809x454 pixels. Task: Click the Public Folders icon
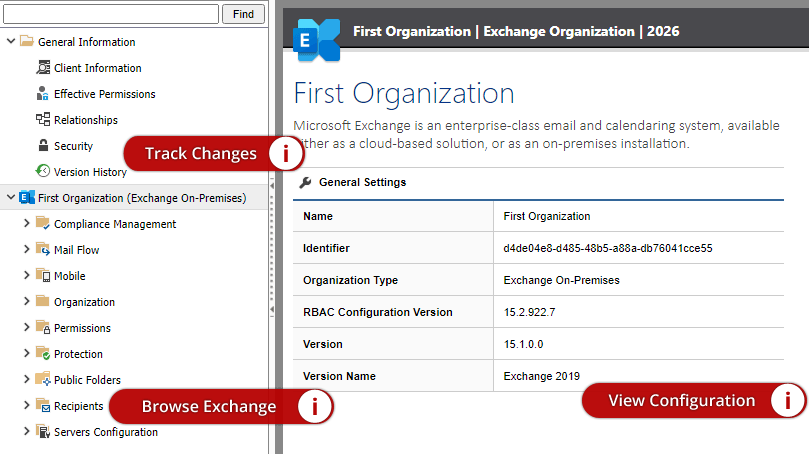coord(43,379)
